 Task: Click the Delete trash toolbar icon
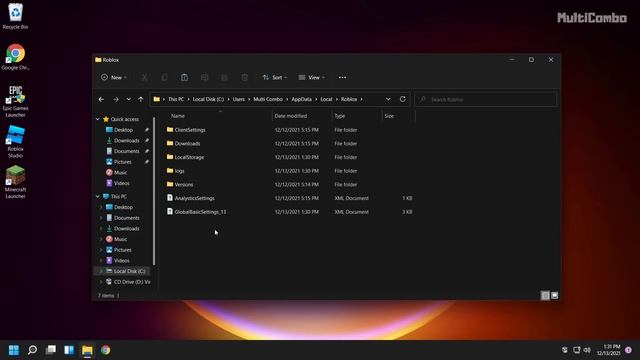244,78
